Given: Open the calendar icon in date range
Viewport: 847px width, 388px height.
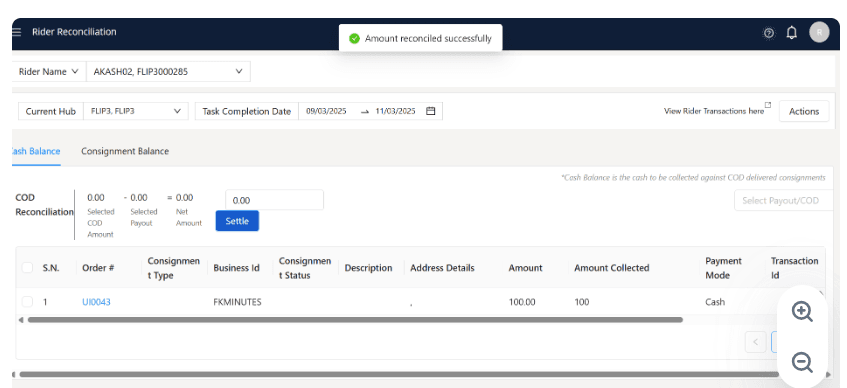Looking at the screenshot, I should [x=431, y=111].
